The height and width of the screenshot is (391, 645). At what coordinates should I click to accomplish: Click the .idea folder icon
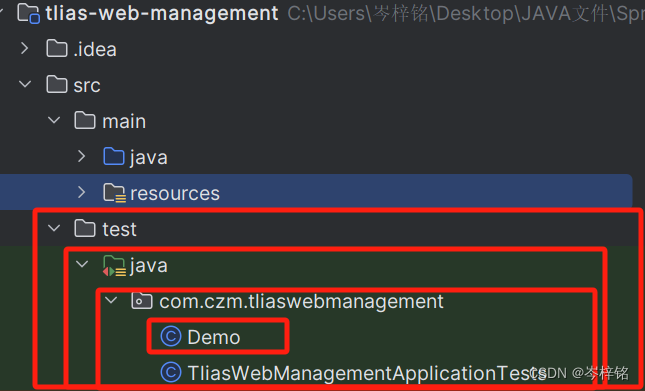click(57, 49)
